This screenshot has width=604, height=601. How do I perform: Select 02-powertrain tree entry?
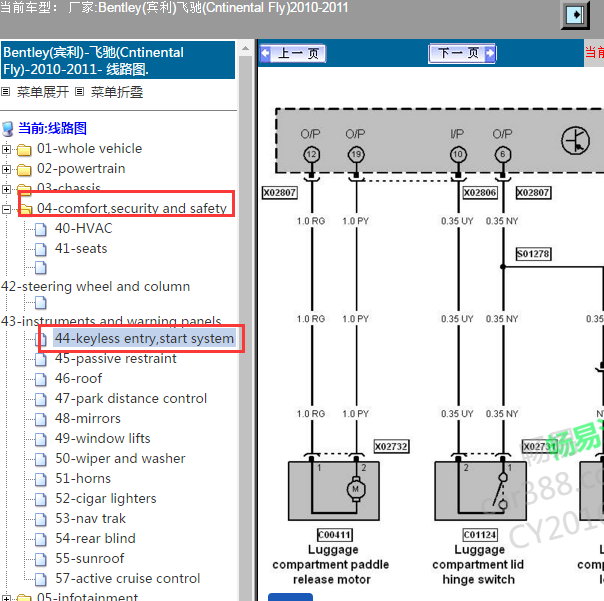point(81,168)
